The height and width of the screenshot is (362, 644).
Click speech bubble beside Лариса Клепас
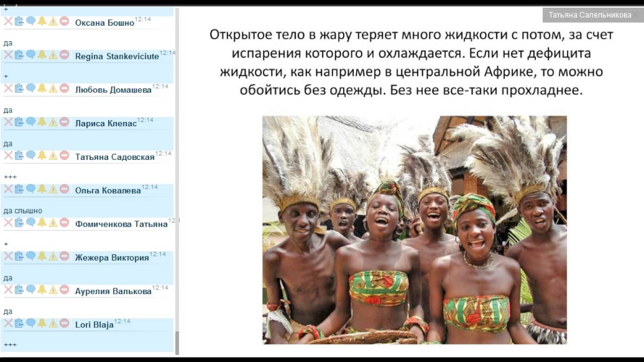pos(31,122)
